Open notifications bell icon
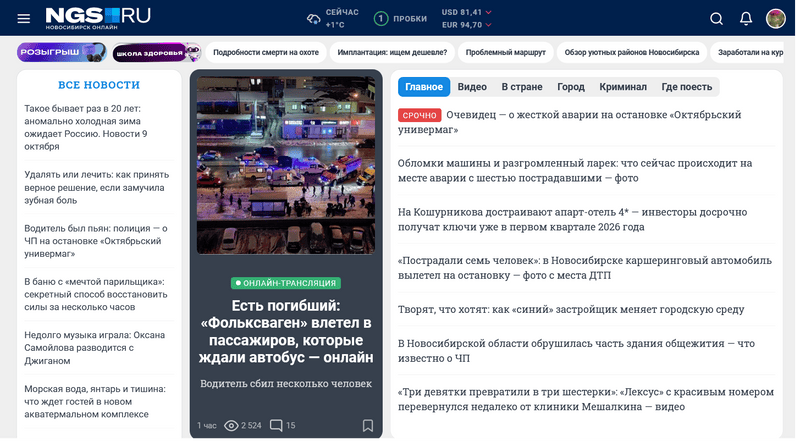800x441 pixels. (x=746, y=19)
